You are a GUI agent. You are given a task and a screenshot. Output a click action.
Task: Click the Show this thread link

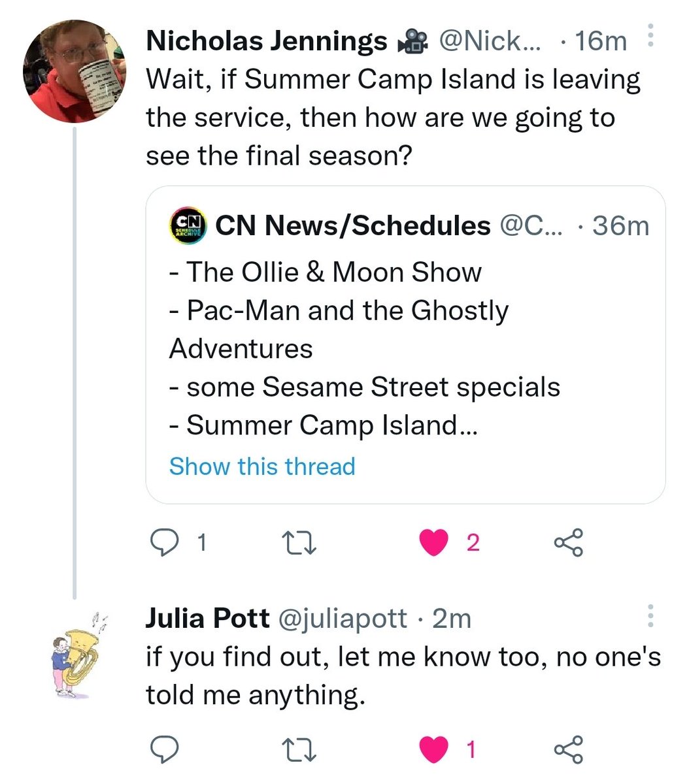click(x=262, y=466)
